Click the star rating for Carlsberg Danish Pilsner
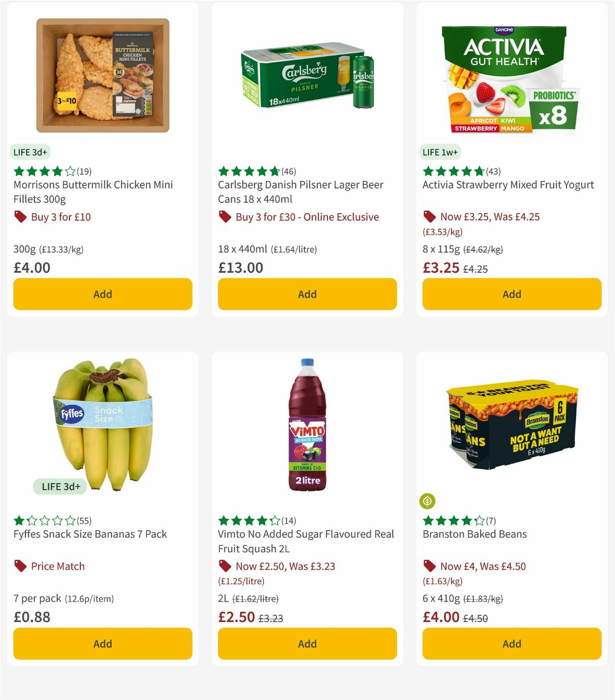The width and height of the screenshot is (615, 700). click(249, 171)
